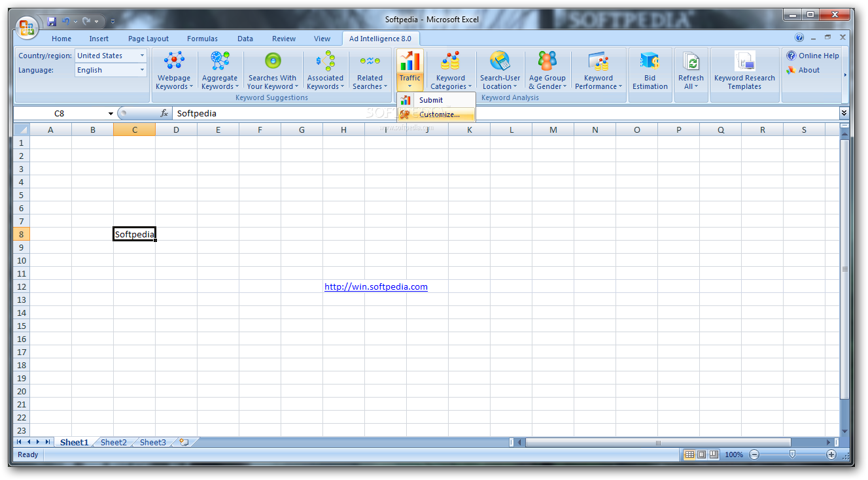Click the Webpage Keywords icon

point(174,61)
